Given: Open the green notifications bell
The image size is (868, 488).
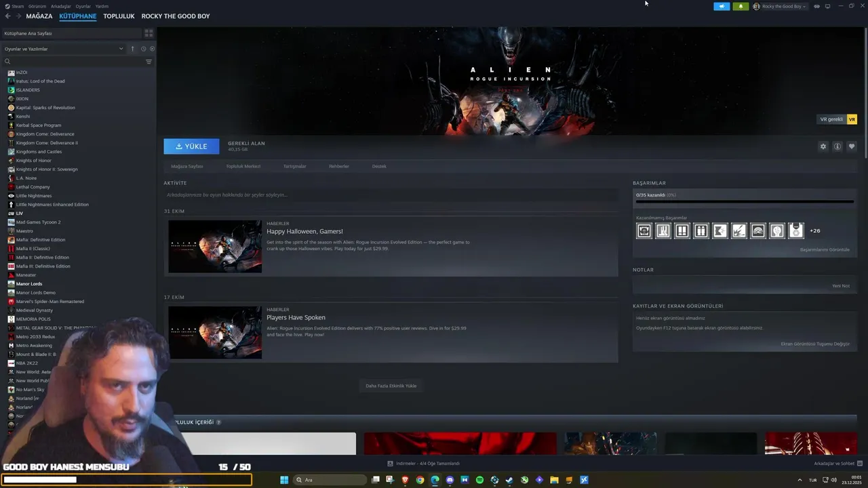Looking at the screenshot, I should tap(741, 6).
